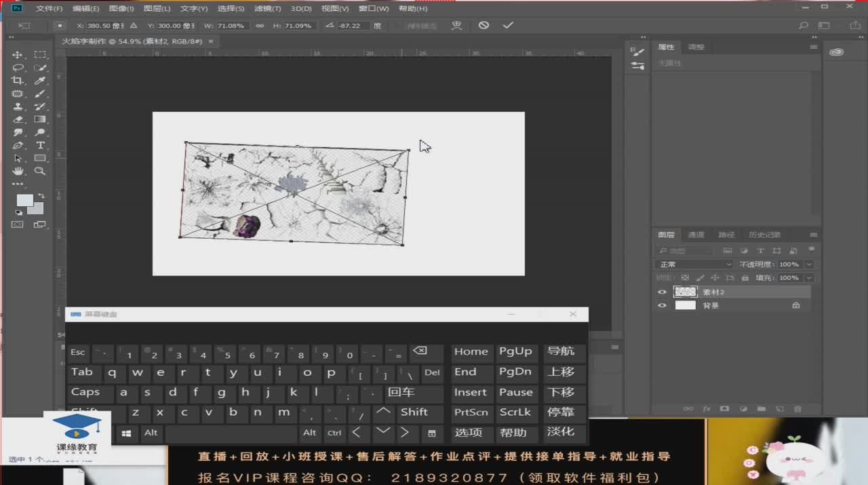868x485 pixels.
Task: Click the PrtScn key on screen keyboard
Action: [471, 412]
